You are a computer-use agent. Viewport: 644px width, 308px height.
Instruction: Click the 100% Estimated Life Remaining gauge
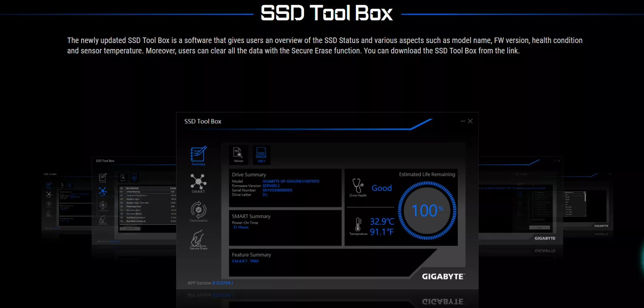427,210
